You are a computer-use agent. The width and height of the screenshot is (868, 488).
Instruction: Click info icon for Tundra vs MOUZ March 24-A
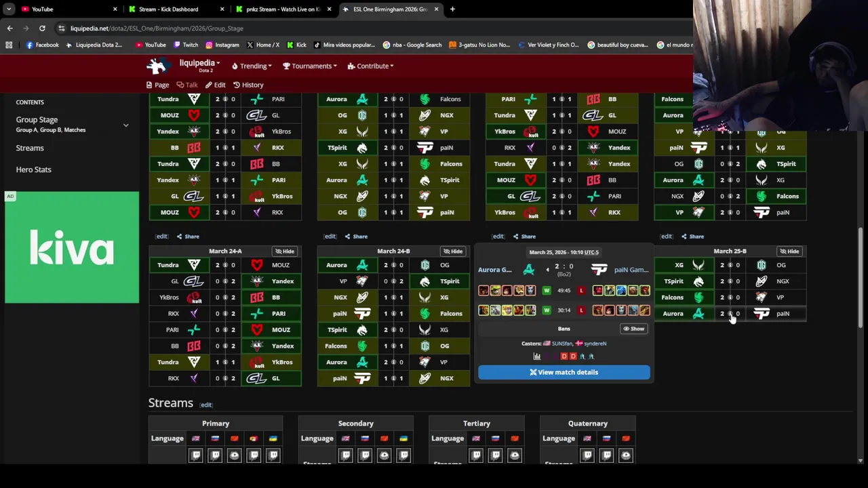coord(225,265)
